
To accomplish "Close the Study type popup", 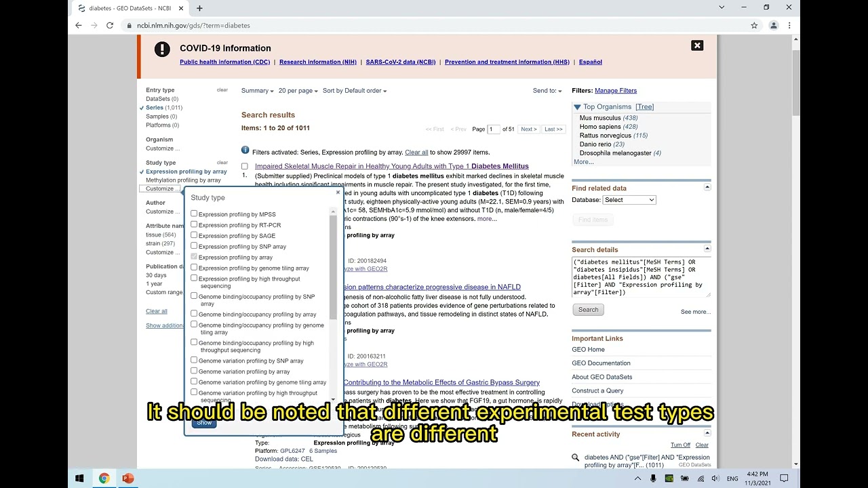I will click(x=338, y=192).
